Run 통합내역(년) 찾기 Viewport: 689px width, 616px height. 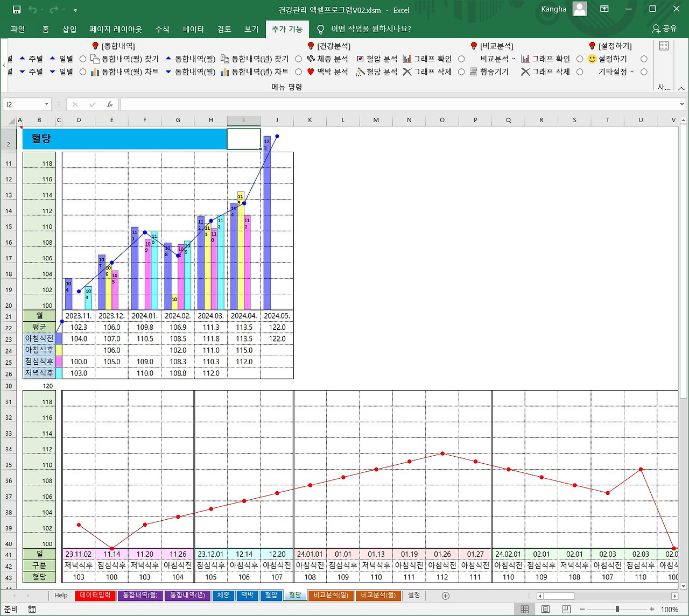point(255,59)
